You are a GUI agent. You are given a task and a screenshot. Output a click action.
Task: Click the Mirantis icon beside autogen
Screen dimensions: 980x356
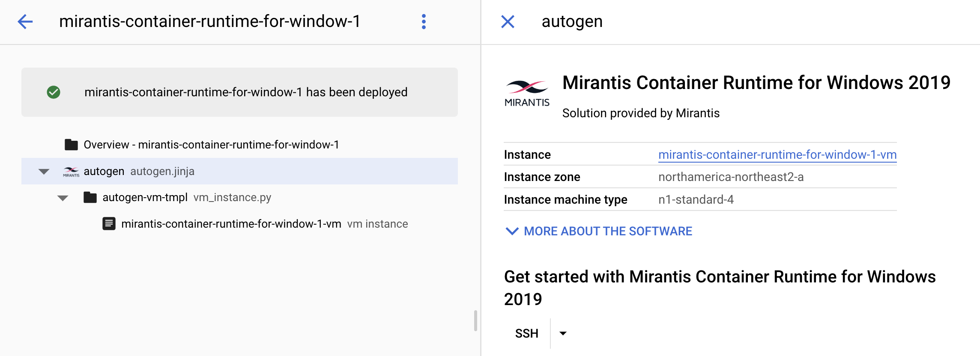[71, 172]
